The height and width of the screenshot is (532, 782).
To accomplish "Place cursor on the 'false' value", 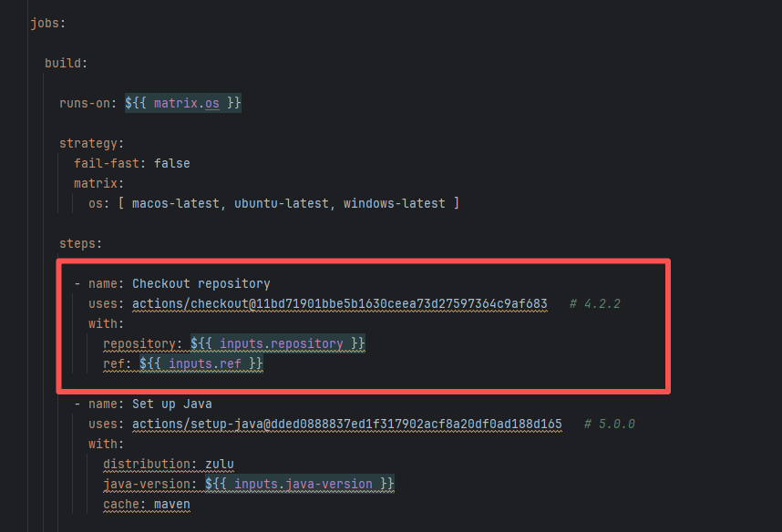I will [171, 163].
